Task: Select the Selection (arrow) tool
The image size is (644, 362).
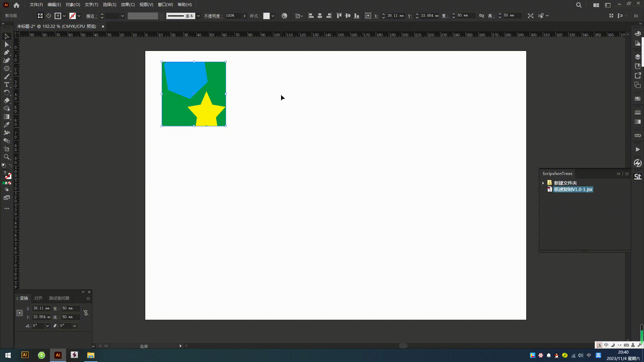Action: pos(6,36)
